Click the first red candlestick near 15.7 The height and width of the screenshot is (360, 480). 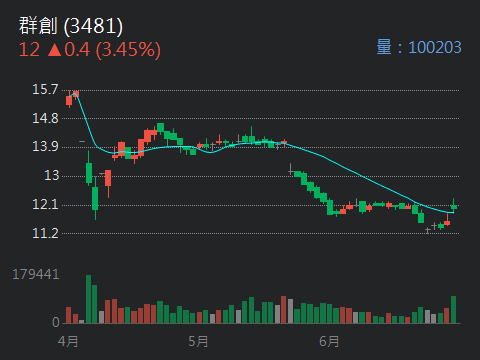point(69,101)
